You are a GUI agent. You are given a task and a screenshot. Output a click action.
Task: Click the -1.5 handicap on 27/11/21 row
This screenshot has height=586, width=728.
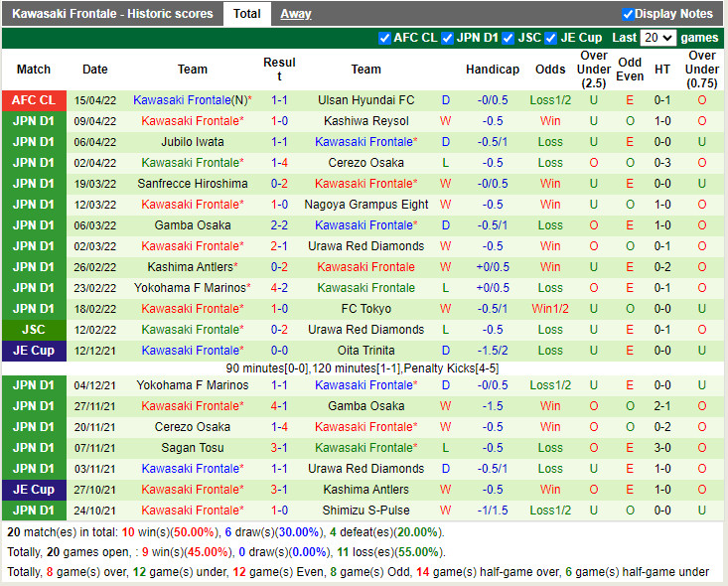pos(493,406)
